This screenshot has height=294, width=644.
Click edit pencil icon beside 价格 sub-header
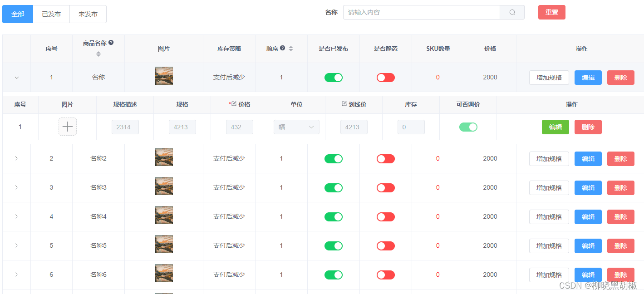point(234,104)
